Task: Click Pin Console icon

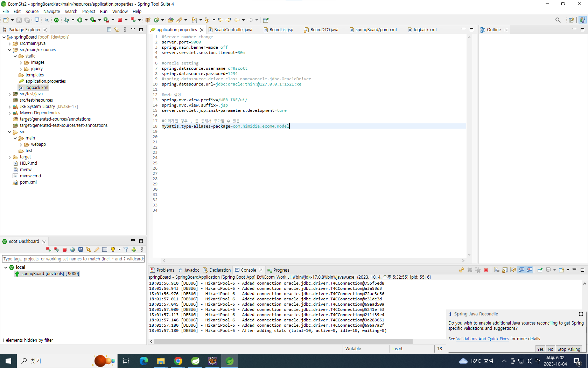Action: [x=540, y=270]
